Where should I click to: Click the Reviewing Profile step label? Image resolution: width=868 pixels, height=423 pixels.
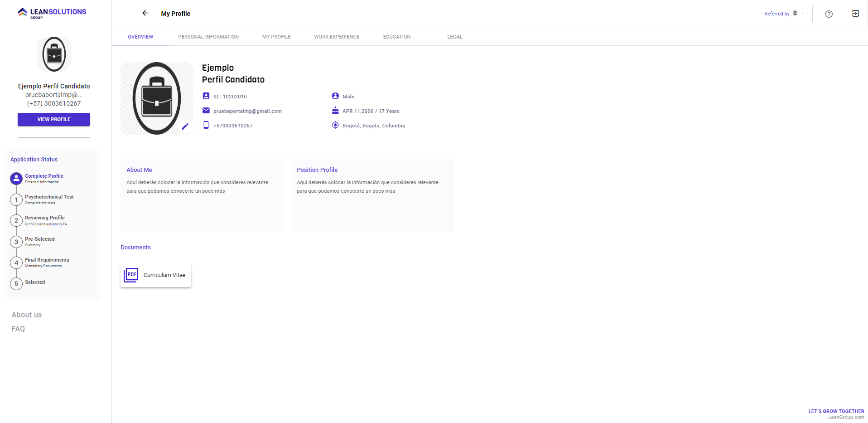coord(45,218)
